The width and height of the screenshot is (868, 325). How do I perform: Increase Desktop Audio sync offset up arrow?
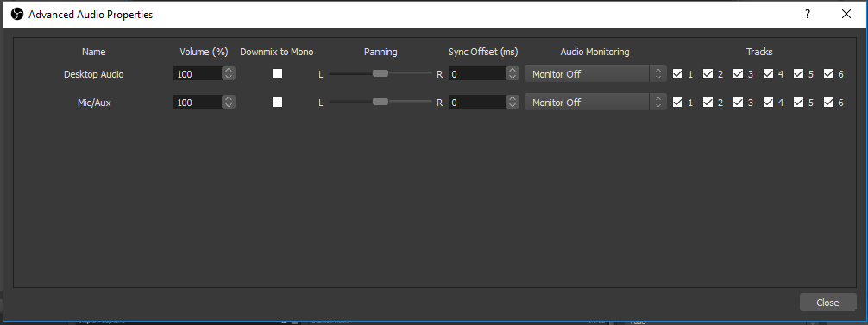click(512, 70)
